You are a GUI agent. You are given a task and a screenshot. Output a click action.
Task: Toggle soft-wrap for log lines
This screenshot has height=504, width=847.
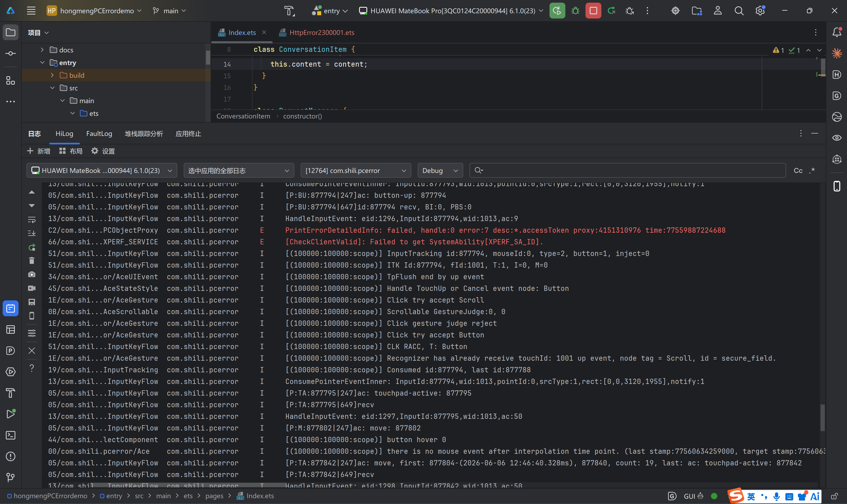(x=31, y=220)
